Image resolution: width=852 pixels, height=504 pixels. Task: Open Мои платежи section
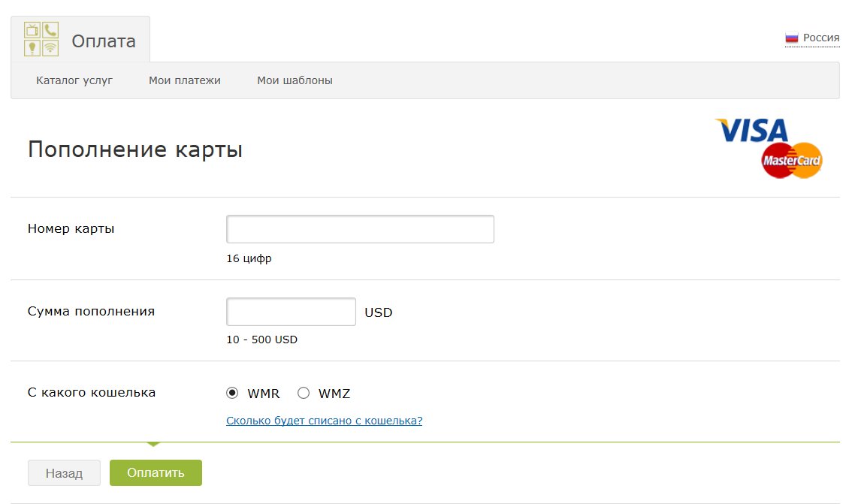pyautogui.click(x=185, y=80)
